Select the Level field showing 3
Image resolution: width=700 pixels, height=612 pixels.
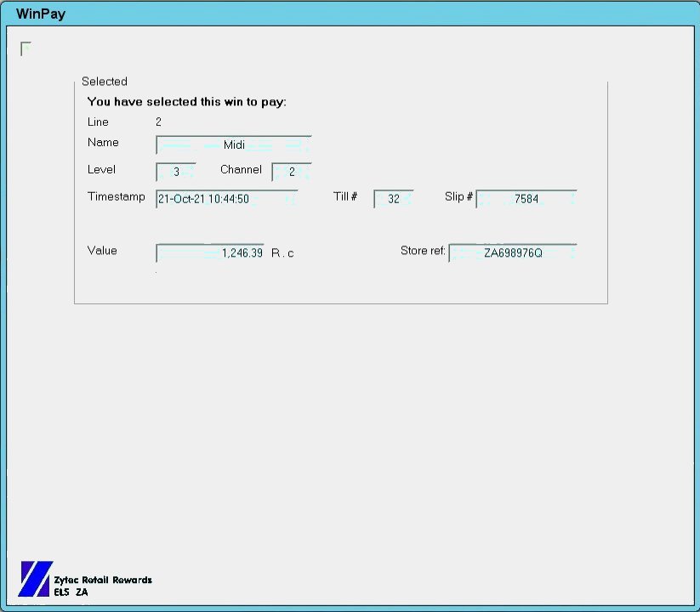pyautogui.click(x=176, y=172)
